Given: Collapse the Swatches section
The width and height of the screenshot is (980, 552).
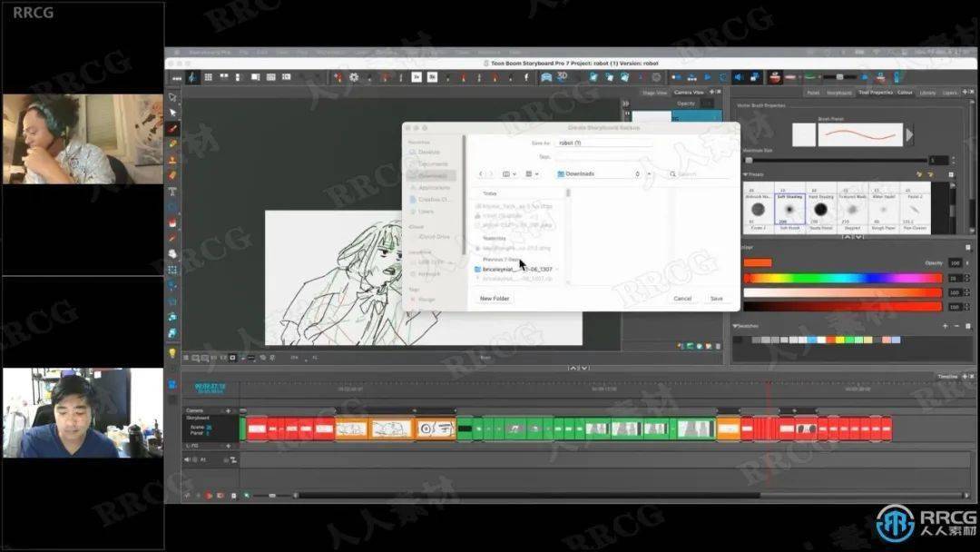Looking at the screenshot, I should coord(736,326).
